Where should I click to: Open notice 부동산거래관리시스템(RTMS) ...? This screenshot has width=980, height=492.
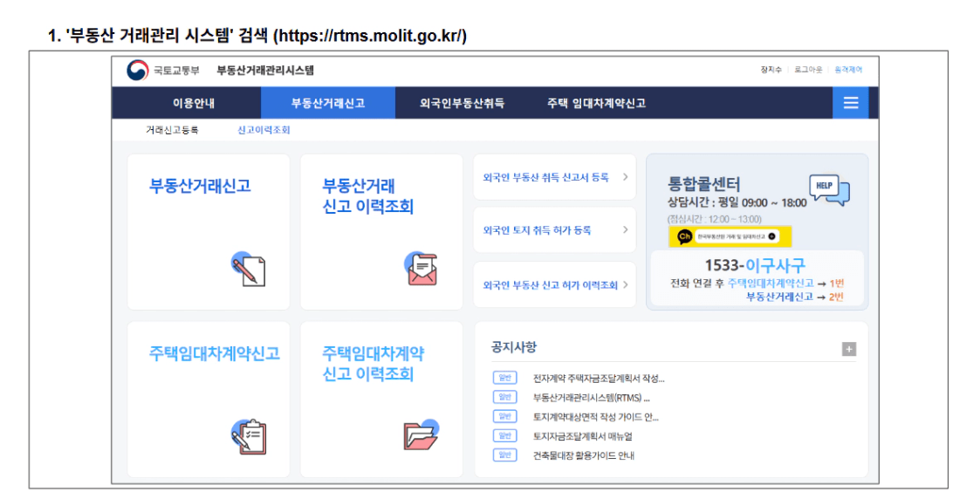coord(592,398)
